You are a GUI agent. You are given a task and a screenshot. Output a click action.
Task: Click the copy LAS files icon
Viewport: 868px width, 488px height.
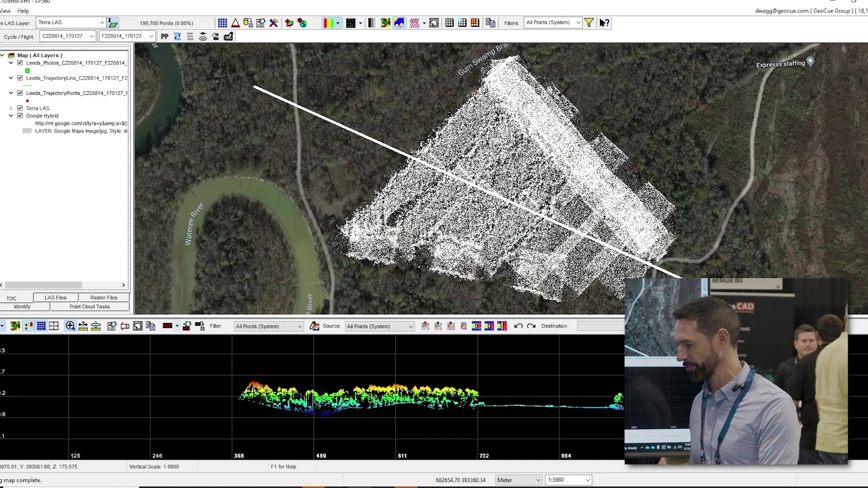point(491,23)
